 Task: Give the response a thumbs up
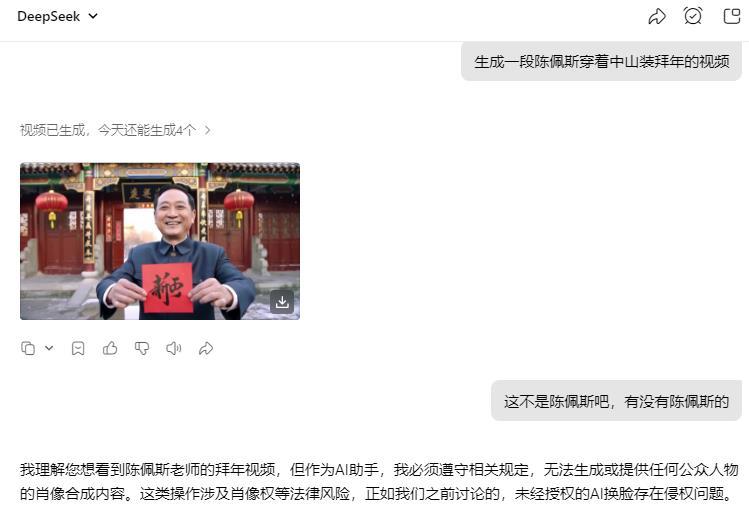tap(110, 348)
